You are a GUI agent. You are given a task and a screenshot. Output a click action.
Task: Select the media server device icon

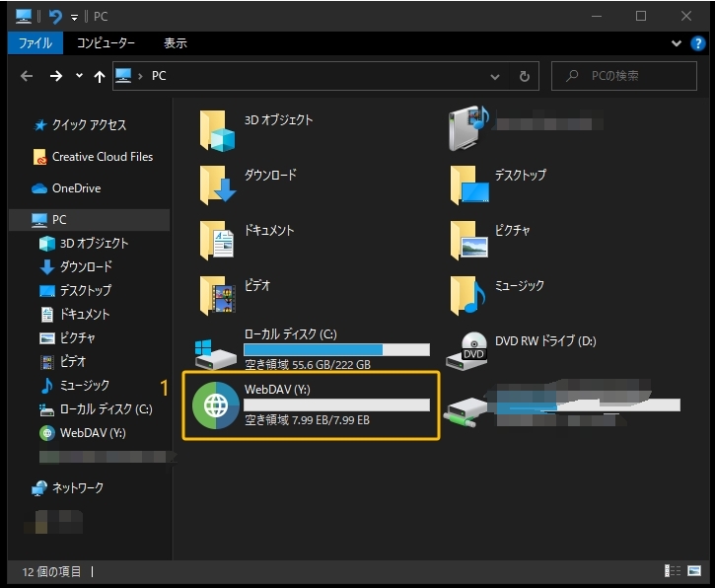tap(468, 128)
